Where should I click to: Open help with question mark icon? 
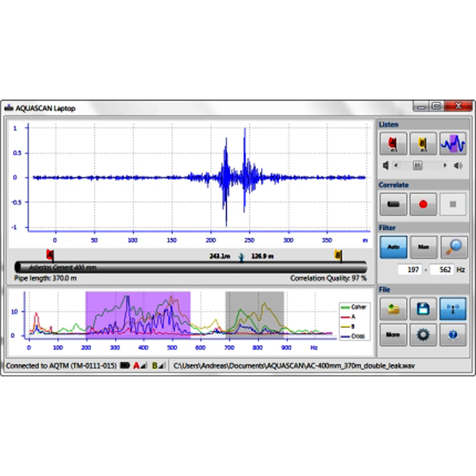click(x=453, y=335)
